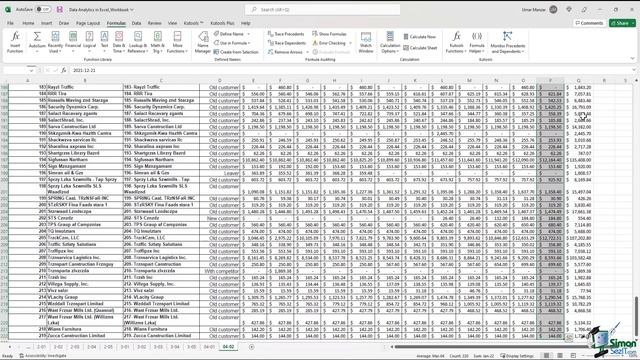This screenshot has height=360, width=640.
Task: Click the Search box in title bar
Action: pos(322,9)
